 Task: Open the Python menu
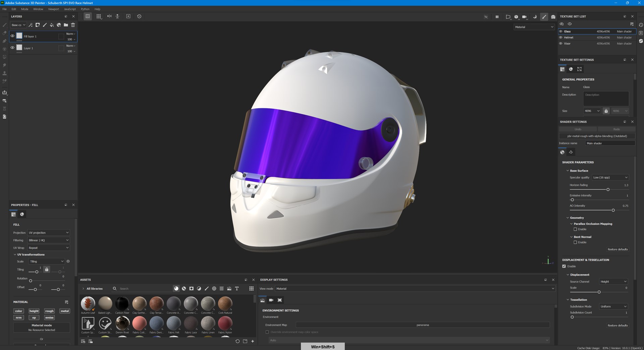pos(85,9)
